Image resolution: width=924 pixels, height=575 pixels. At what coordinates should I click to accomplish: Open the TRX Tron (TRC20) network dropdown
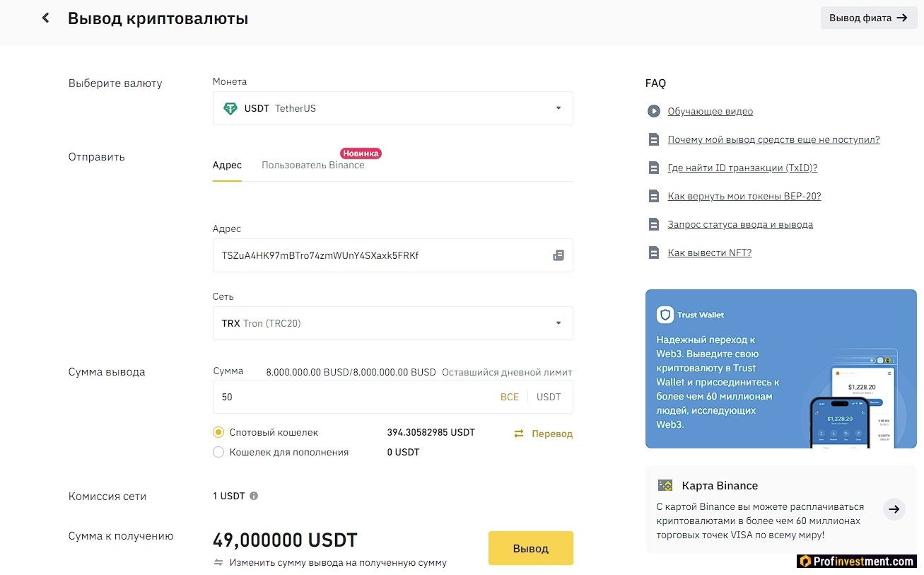tap(392, 323)
